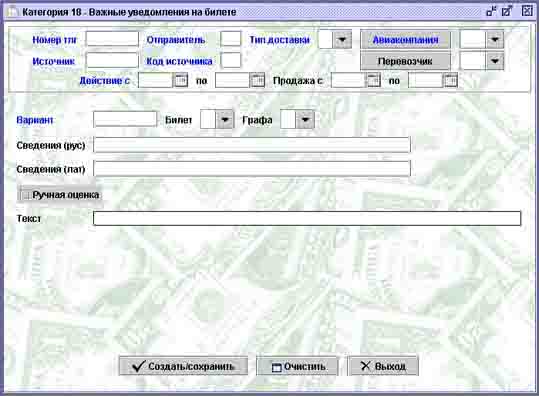Click the Тип доставки label
The image size is (539, 396).
pyautogui.click(x=279, y=40)
